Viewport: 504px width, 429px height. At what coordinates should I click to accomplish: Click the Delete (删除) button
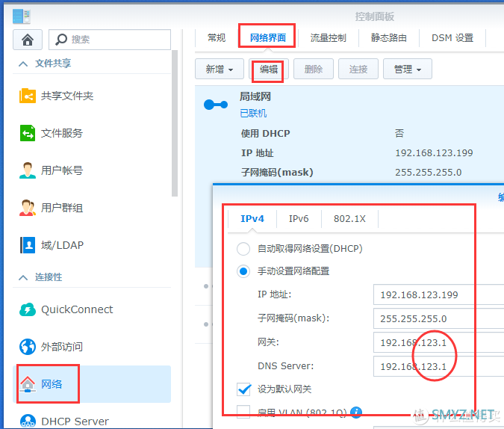coord(314,69)
